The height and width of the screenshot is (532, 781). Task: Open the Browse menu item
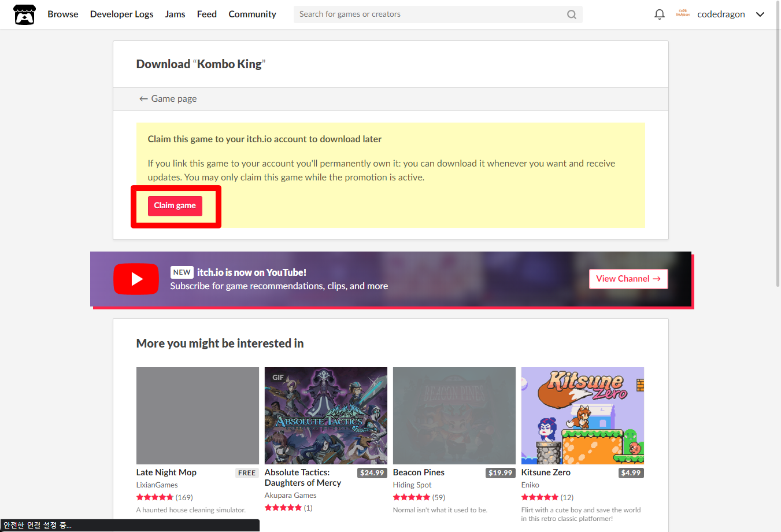(x=63, y=14)
